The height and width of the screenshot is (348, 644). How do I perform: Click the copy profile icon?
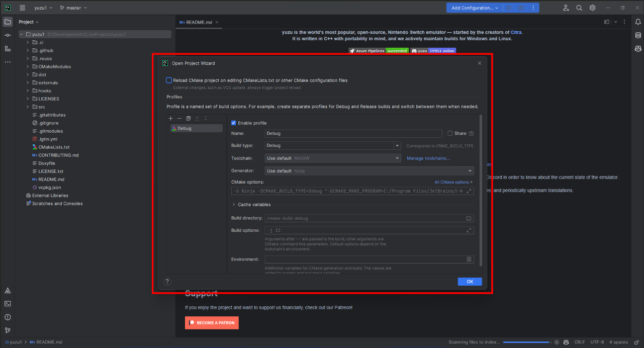click(x=189, y=118)
